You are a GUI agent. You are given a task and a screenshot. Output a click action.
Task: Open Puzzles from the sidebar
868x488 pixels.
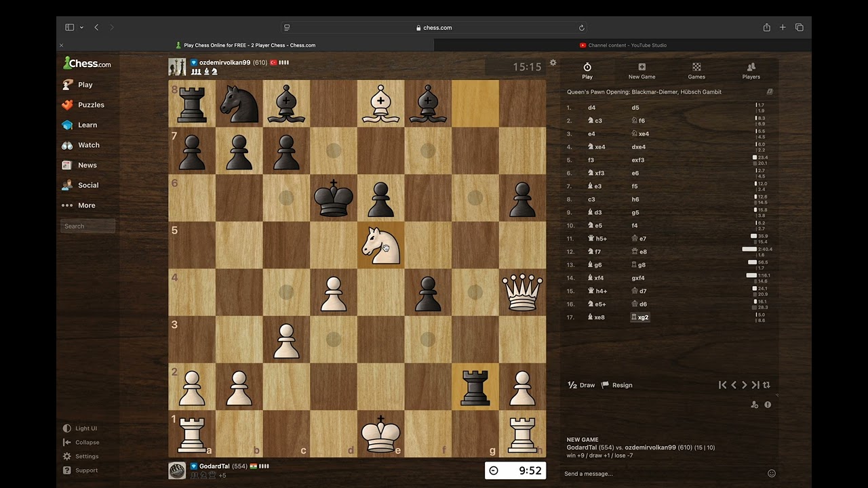tap(83, 105)
